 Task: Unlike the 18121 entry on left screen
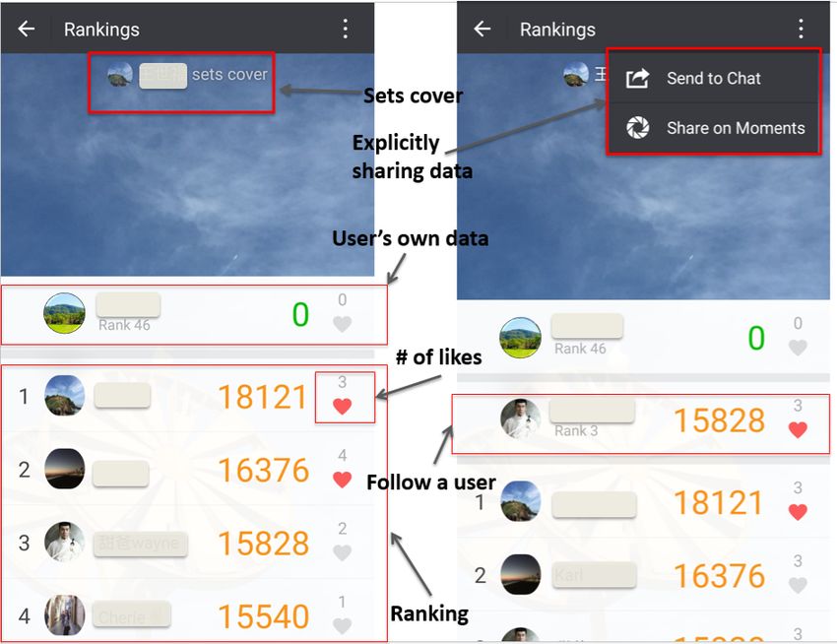click(x=342, y=406)
